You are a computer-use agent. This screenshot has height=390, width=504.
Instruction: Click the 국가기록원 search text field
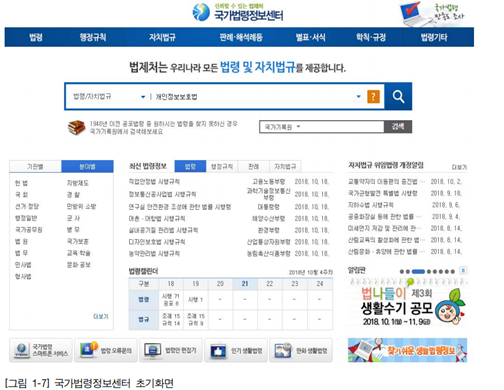point(343,127)
